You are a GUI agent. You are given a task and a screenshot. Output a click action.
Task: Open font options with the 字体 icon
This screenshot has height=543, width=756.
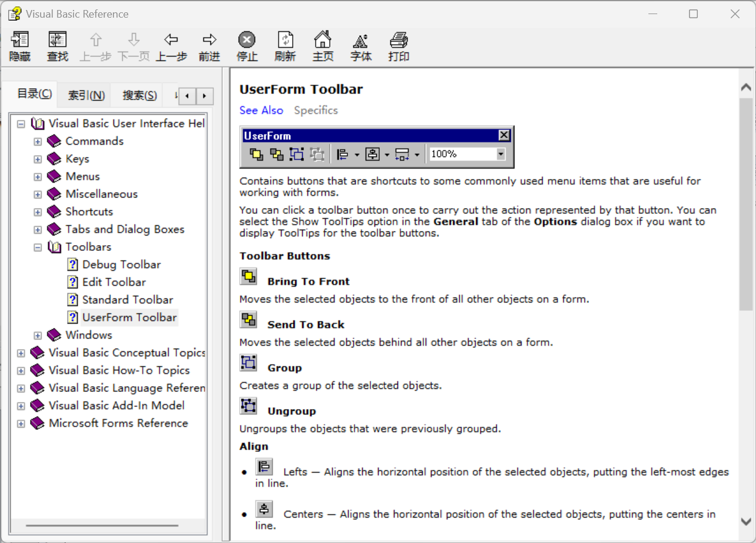point(360,40)
